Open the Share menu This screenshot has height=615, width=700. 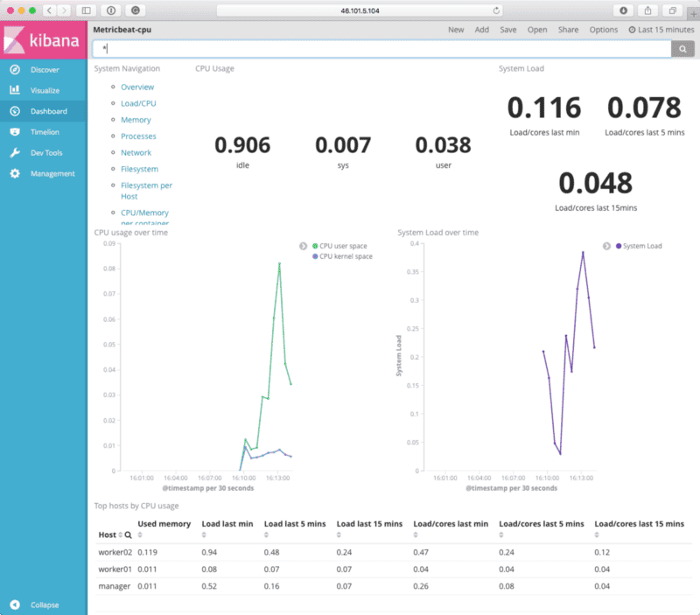[568, 29]
